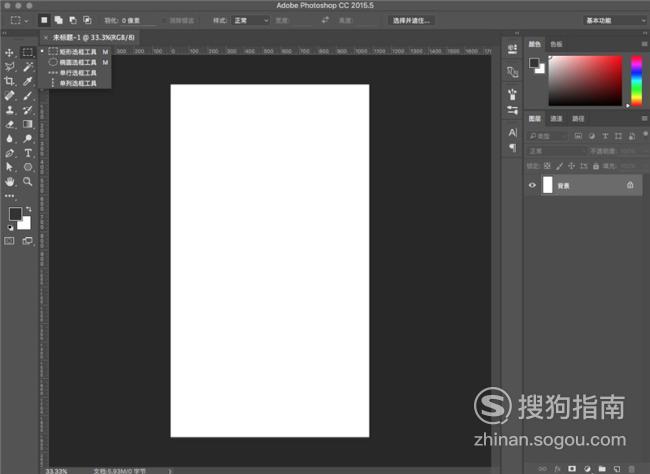Pick a color in the red color field

tap(585, 80)
